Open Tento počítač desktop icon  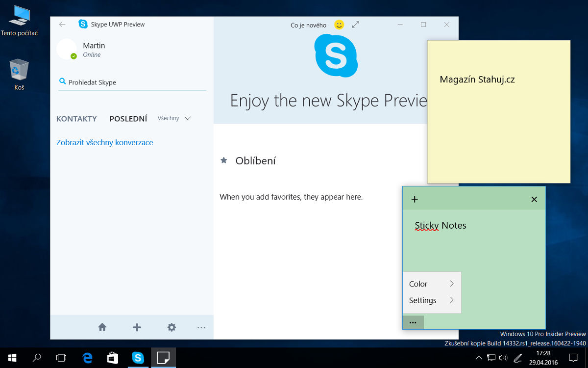pyautogui.click(x=20, y=21)
